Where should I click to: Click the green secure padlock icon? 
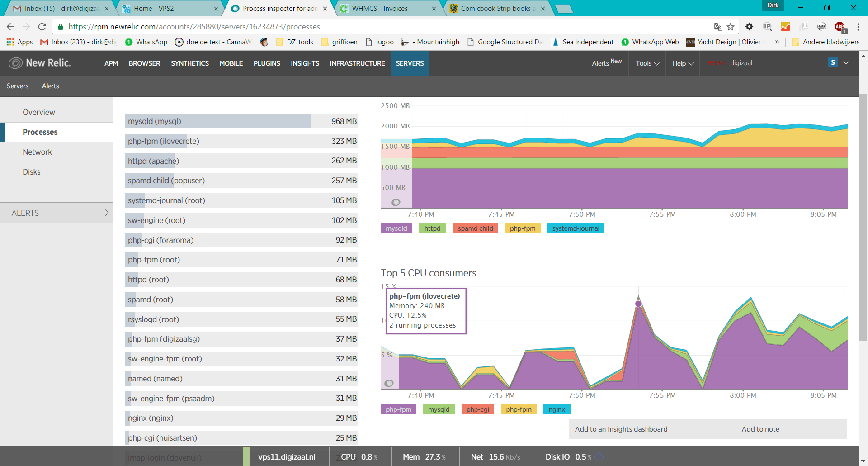(x=61, y=27)
